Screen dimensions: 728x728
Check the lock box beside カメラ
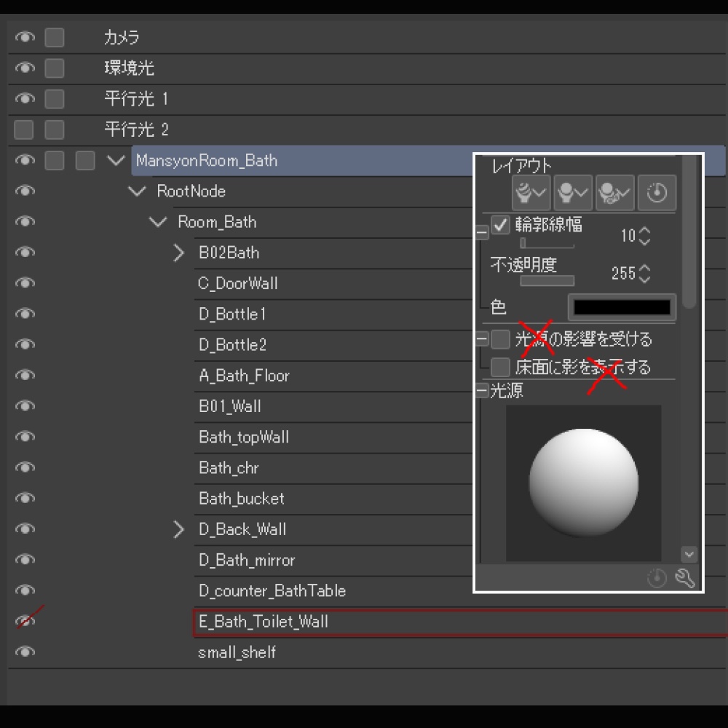55,37
